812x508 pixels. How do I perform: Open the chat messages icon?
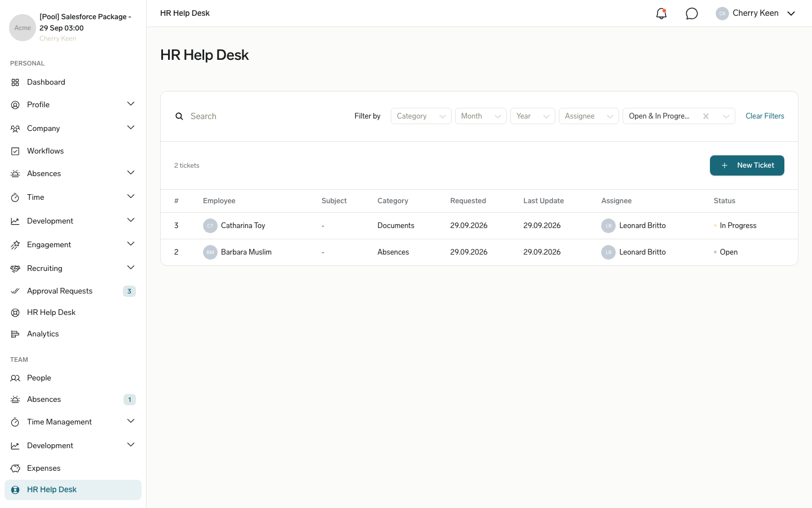(x=692, y=14)
